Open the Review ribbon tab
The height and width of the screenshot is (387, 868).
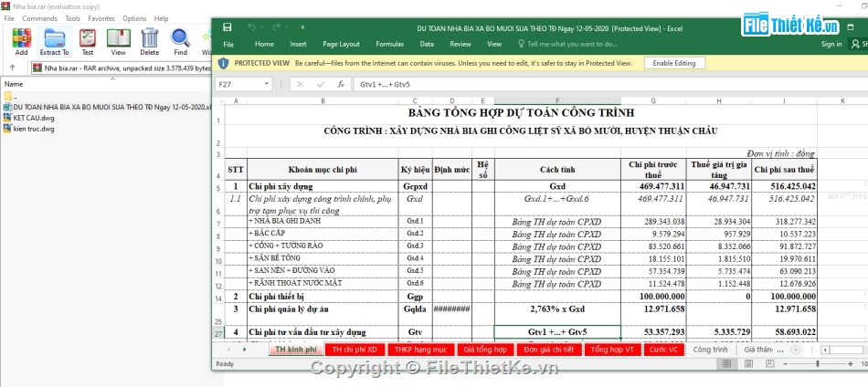[460, 44]
